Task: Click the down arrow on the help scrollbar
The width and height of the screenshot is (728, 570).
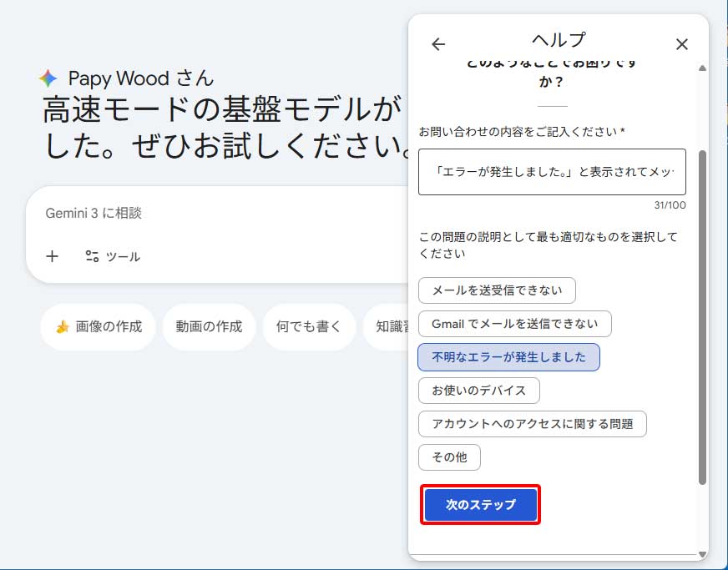Action: 700,552
